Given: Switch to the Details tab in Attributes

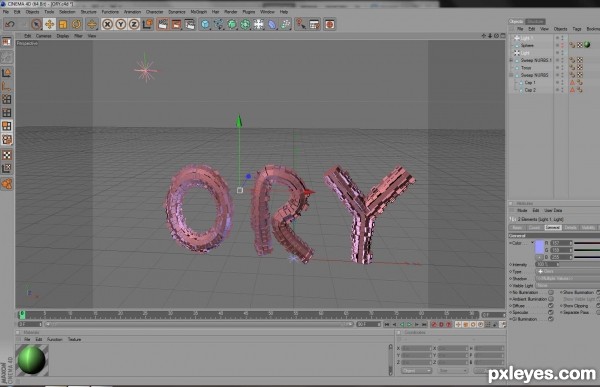Looking at the screenshot, I should [570, 227].
